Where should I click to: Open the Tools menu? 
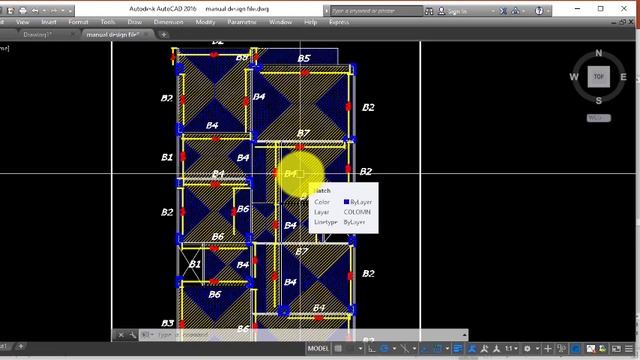click(108, 22)
